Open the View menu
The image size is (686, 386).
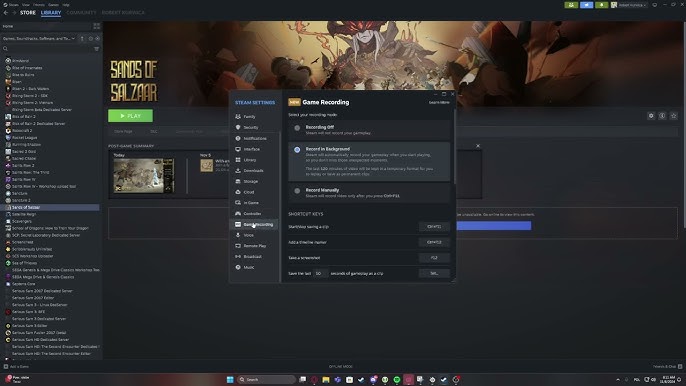(x=26, y=5)
